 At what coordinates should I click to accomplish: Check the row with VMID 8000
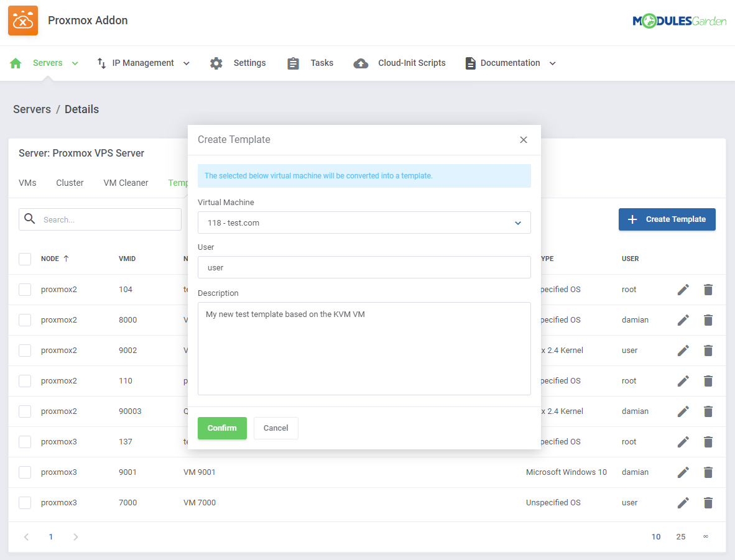point(25,320)
